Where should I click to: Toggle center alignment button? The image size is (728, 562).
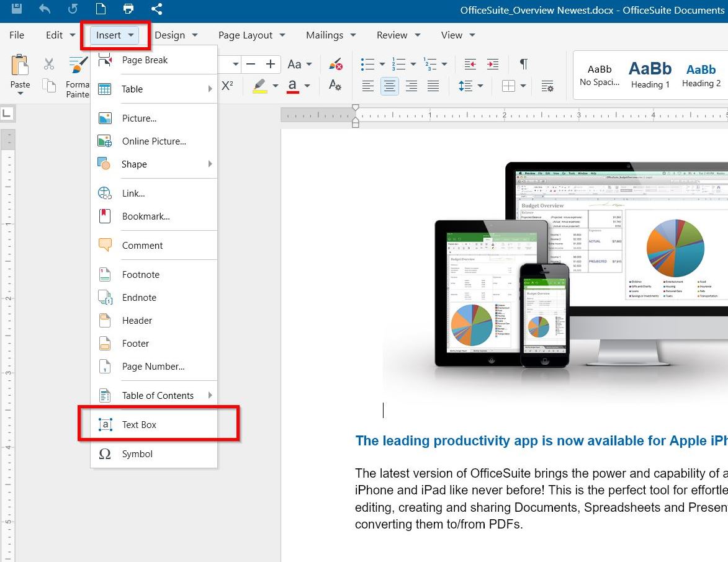[390, 86]
